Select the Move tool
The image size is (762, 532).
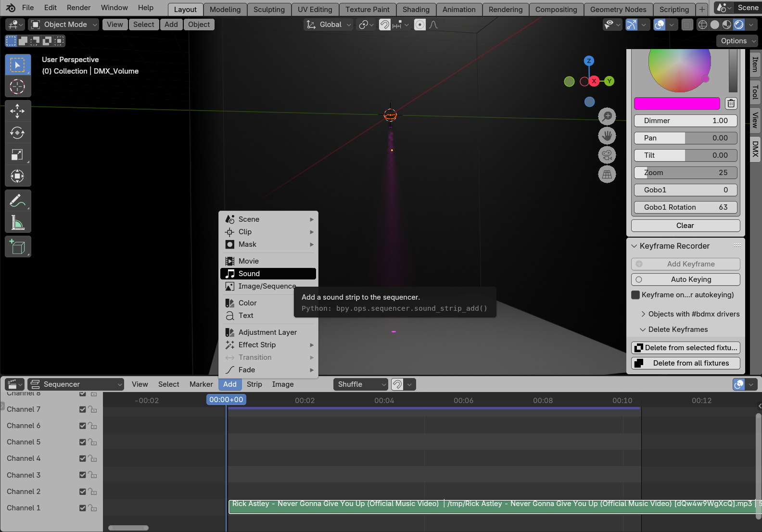[18, 111]
